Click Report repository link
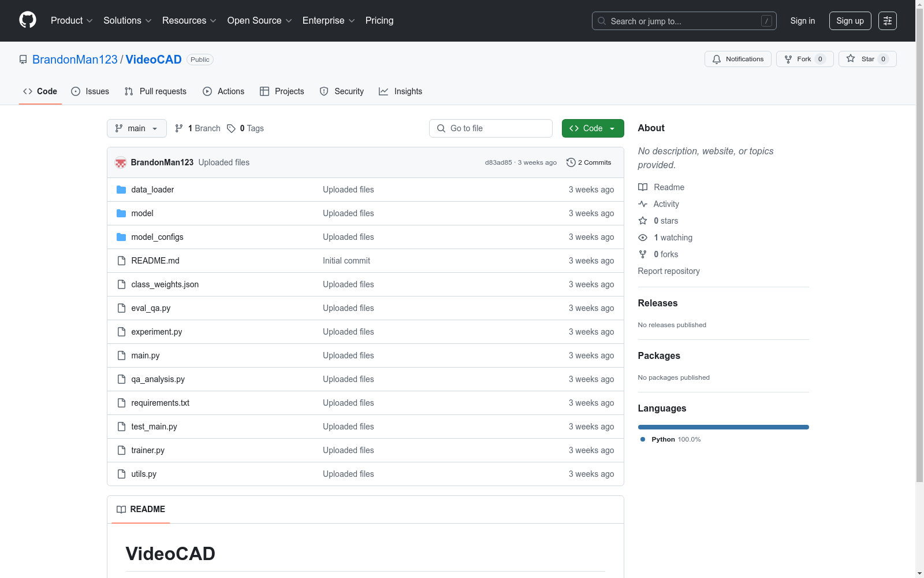Image resolution: width=924 pixels, height=578 pixels. click(x=669, y=271)
